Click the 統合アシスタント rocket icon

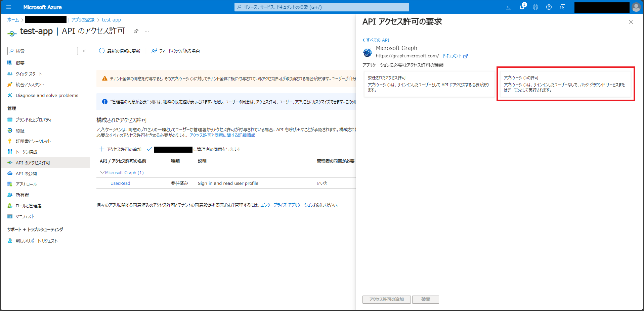click(x=10, y=85)
